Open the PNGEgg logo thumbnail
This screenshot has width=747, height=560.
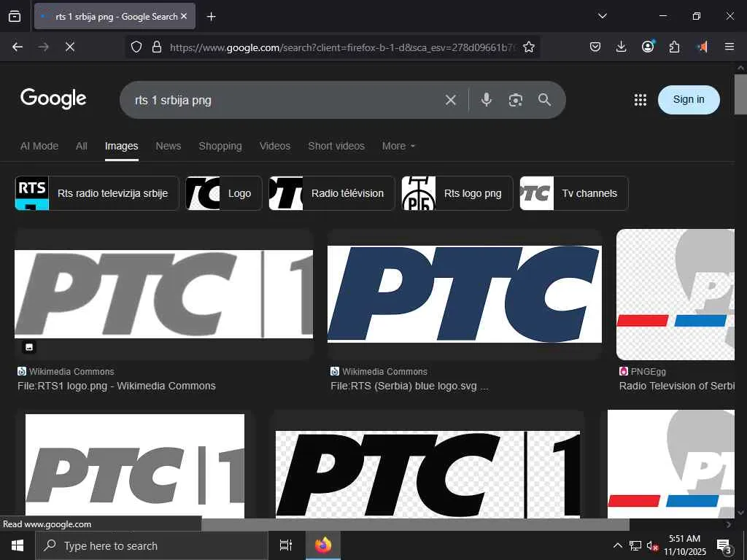click(675, 295)
